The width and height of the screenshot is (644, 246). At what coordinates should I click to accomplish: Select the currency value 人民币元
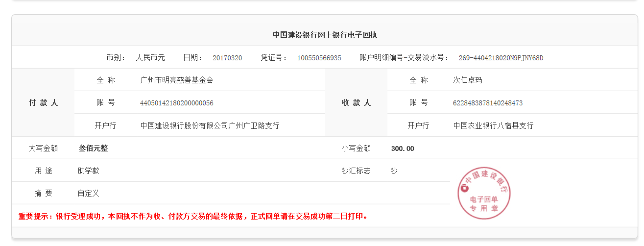[x=150, y=58]
